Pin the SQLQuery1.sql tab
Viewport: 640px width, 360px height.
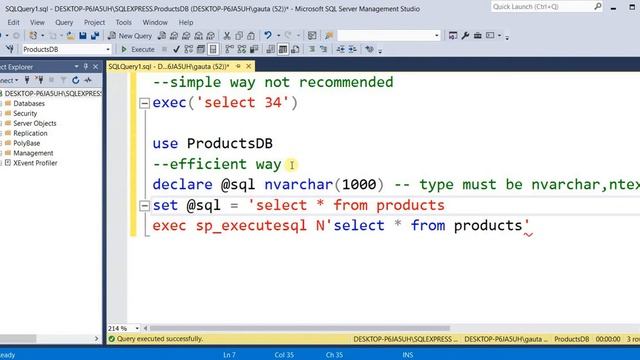click(x=238, y=66)
